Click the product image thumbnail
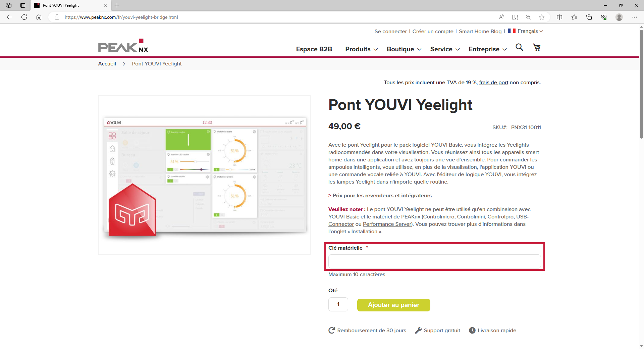Screen dimensions: 644x349 click(204, 175)
